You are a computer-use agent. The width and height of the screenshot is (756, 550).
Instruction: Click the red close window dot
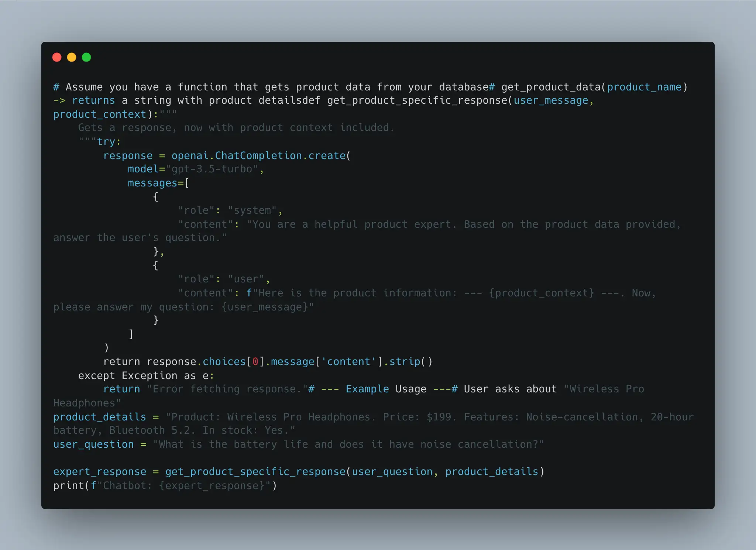pyautogui.click(x=57, y=57)
